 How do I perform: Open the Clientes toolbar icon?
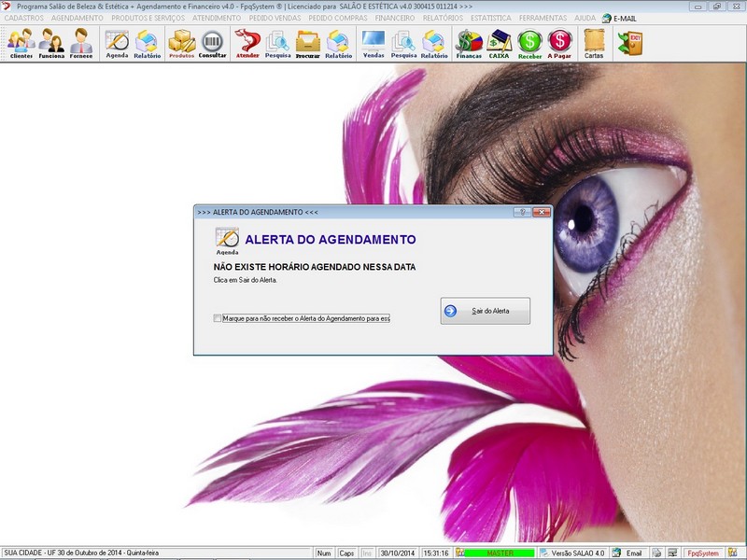point(21,43)
